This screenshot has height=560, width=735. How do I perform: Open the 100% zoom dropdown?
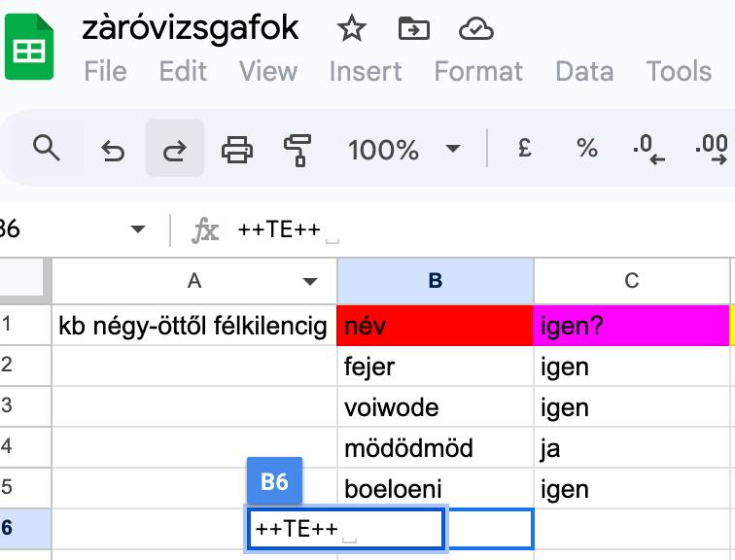[x=404, y=150]
